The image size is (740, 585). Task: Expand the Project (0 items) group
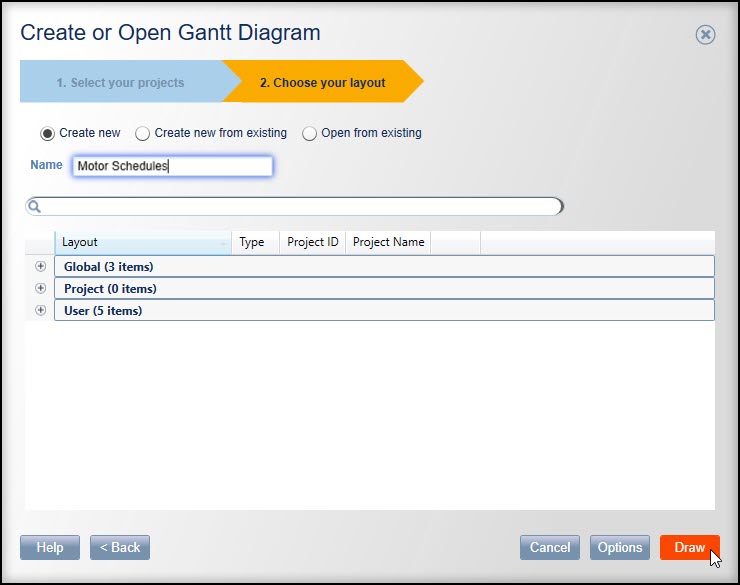point(41,288)
